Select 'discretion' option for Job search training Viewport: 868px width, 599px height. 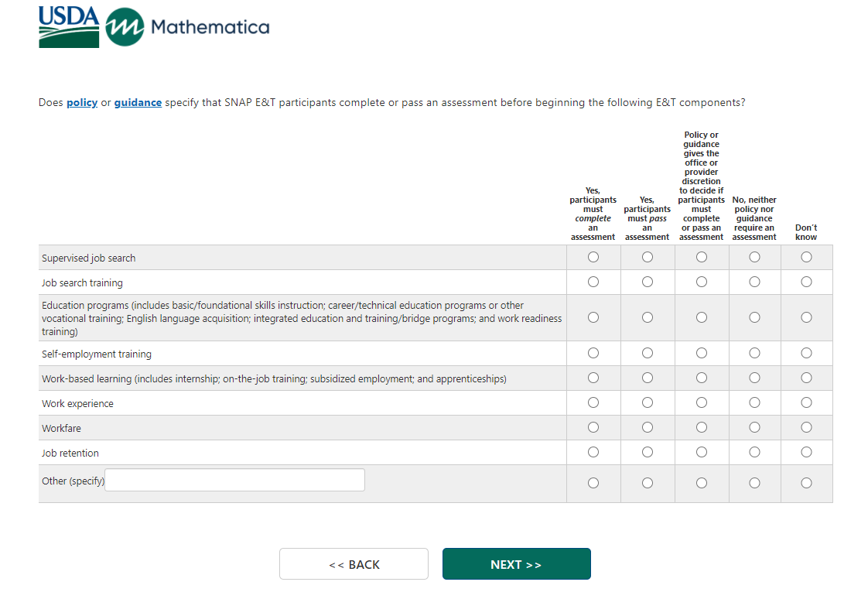point(702,282)
